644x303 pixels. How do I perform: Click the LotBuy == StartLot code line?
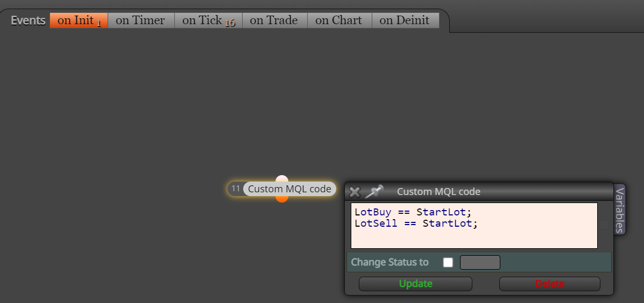413,212
